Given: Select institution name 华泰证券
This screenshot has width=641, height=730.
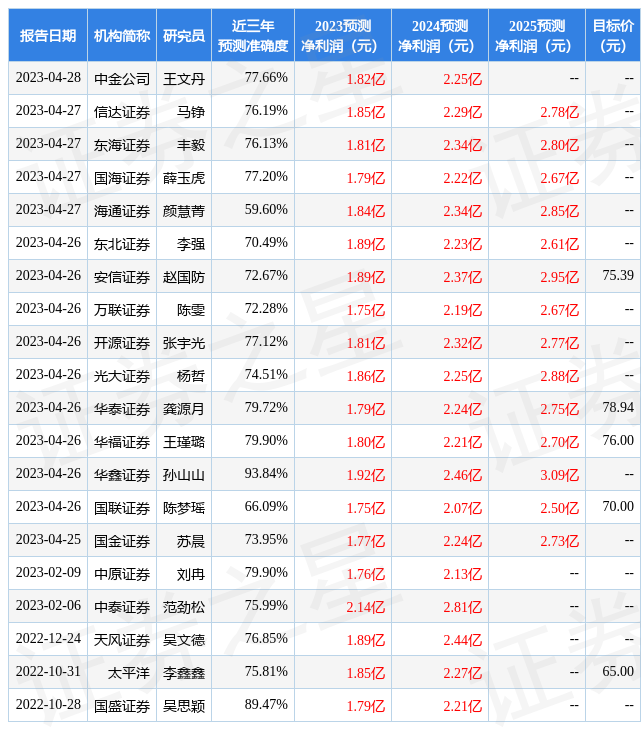Looking at the screenshot, I should (121, 409).
